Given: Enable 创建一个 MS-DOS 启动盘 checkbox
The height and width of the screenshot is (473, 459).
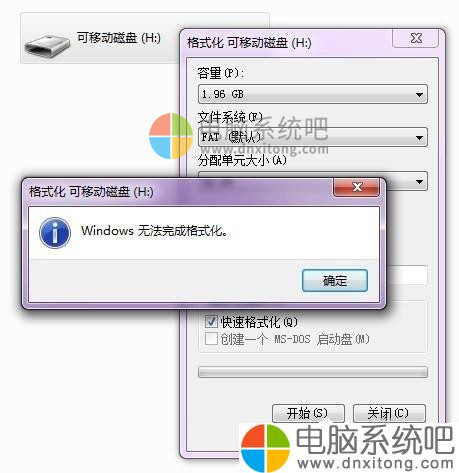Looking at the screenshot, I should pyautogui.click(x=211, y=339).
